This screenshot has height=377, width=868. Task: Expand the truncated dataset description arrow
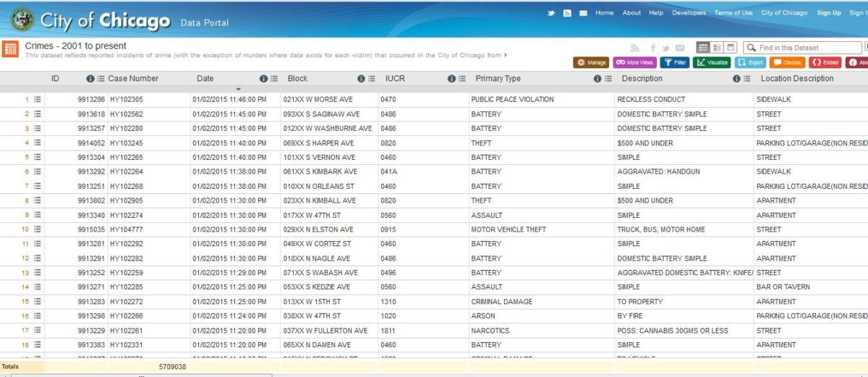(506, 55)
